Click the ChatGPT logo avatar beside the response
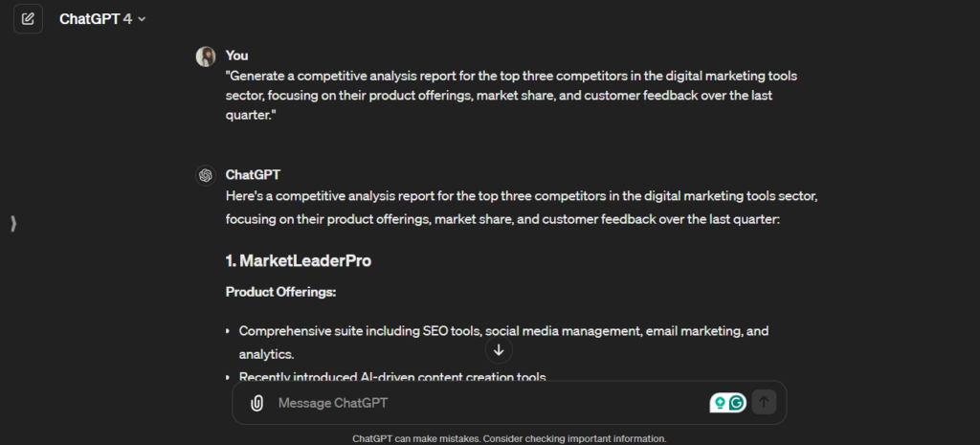This screenshot has width=980, height=445. coord(206,175)
